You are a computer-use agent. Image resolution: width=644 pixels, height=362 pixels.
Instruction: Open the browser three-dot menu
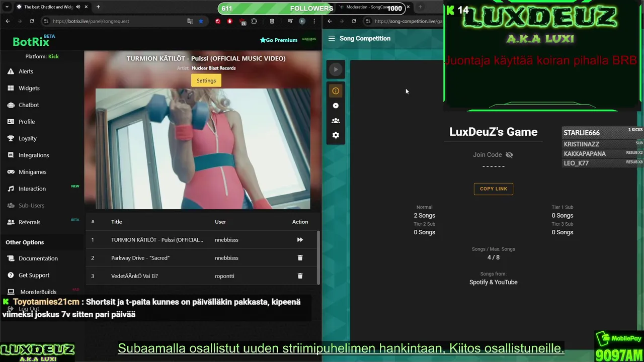314,21
